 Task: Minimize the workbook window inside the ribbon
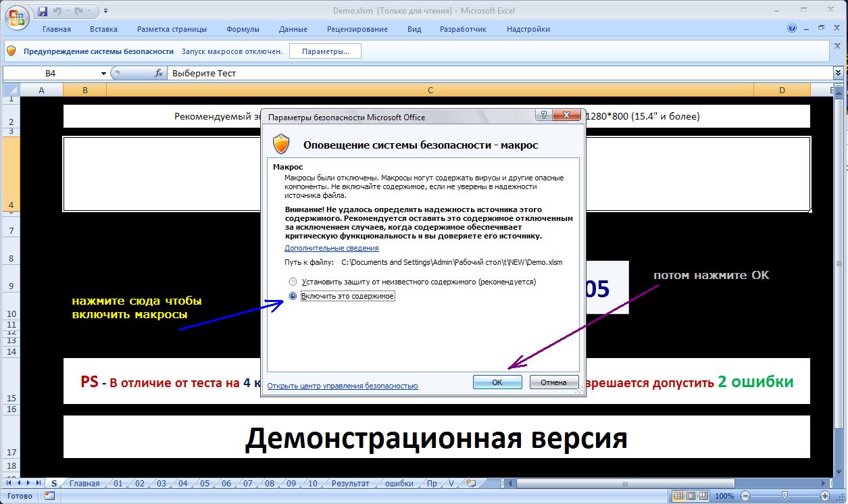coord(807,29)
